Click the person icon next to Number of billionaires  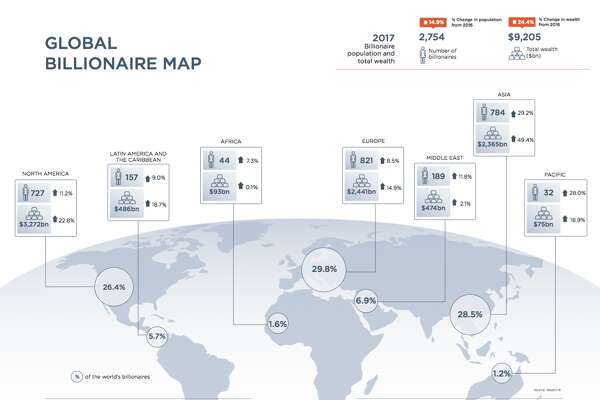pyautogui.click(x=423, y=55)
